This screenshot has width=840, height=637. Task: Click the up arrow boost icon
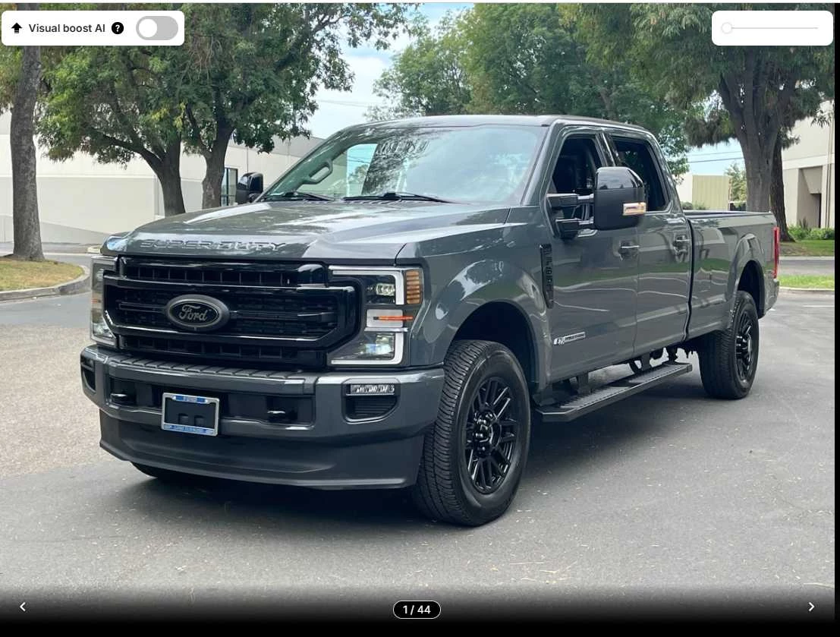[x=17, y=28]
